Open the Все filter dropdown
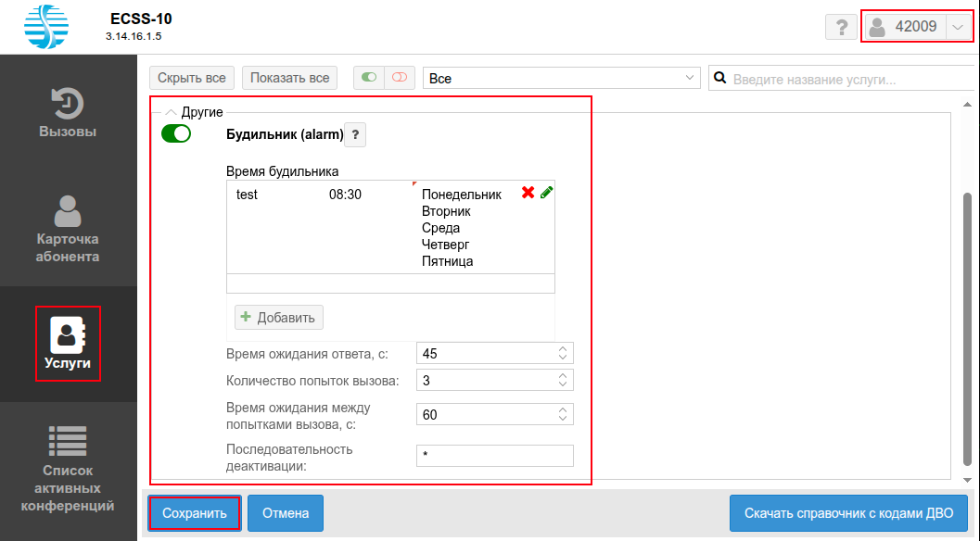 tap(562, 79)
